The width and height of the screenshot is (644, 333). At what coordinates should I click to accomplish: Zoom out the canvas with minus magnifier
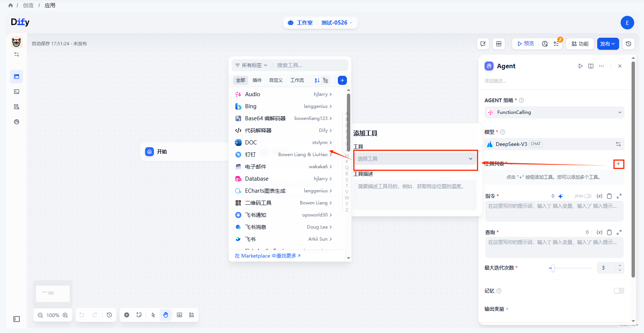coord(40,315)
